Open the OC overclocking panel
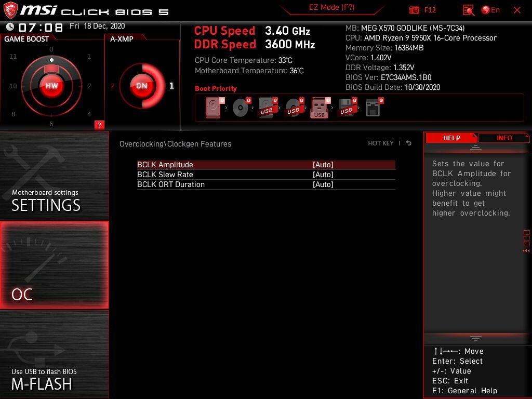532x399 pixels. [54, 265]
